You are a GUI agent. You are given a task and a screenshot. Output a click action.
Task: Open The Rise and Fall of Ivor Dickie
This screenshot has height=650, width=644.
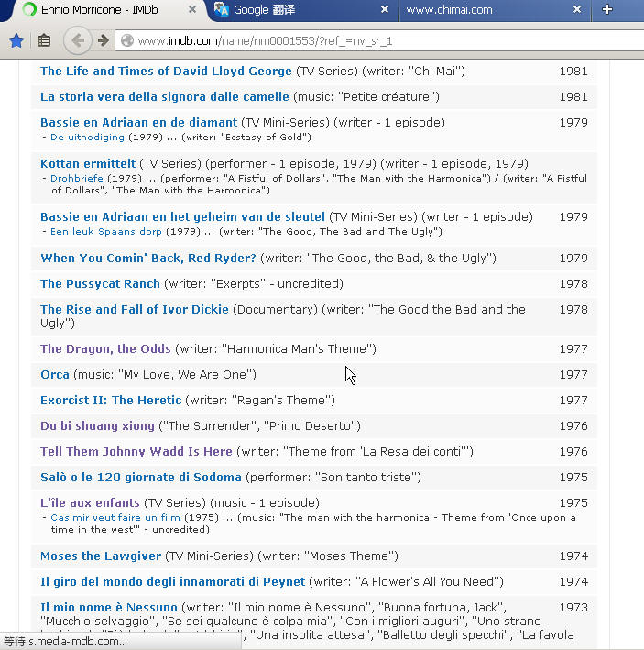click(134, 309)
